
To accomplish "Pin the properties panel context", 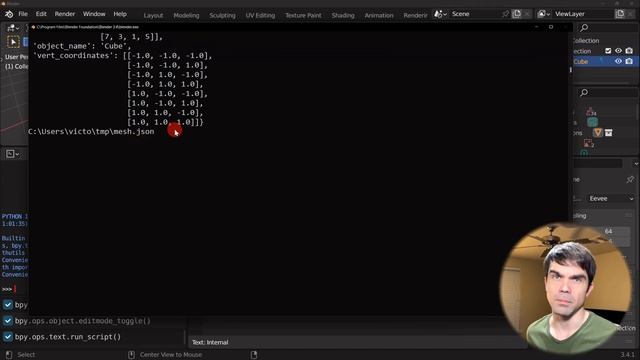I will click(630, 180).
